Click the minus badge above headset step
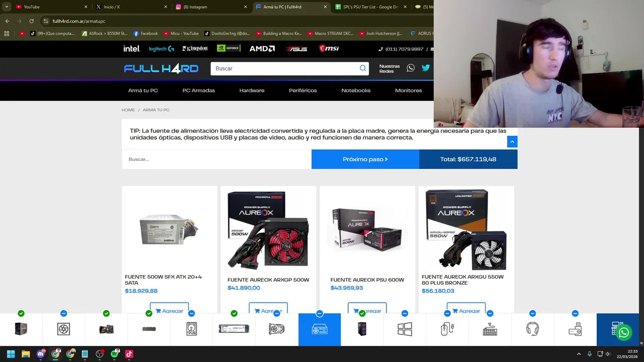 532,313
